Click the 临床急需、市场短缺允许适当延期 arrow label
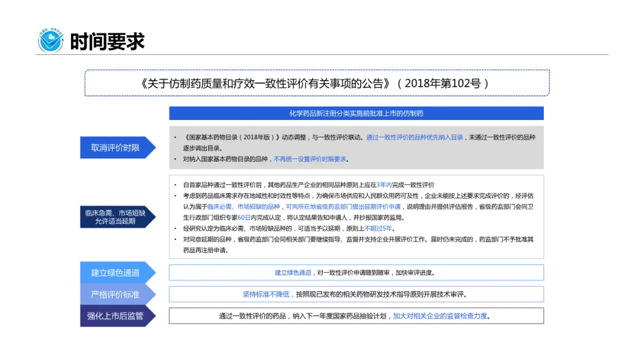This screenshot has height=363, width=644. 118,217
